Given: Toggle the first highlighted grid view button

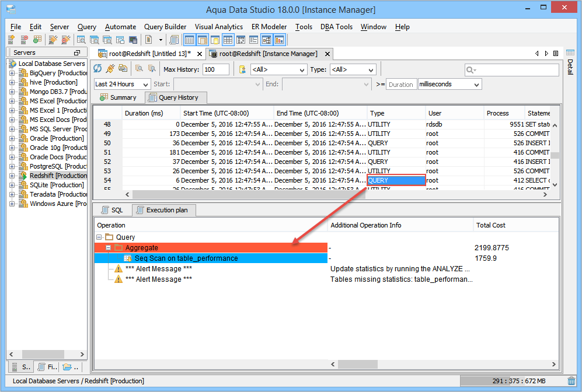Looking at the screenshot, I should pos(190,40).
